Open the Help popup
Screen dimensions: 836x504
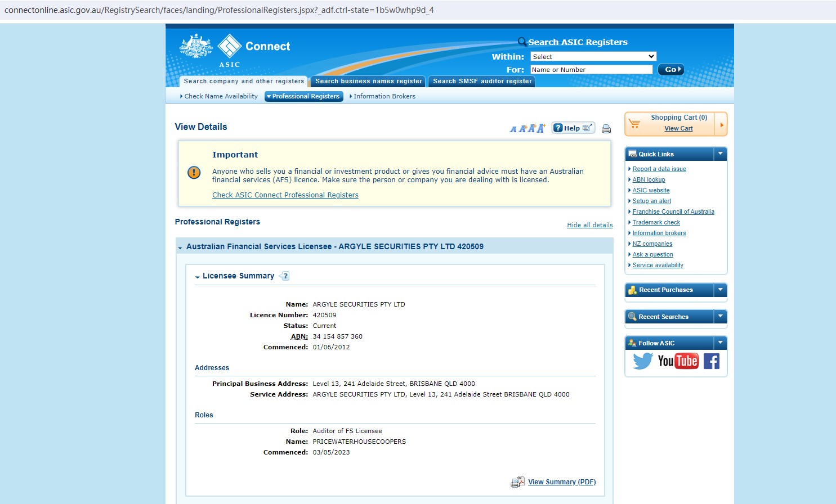tap(573, 128)
